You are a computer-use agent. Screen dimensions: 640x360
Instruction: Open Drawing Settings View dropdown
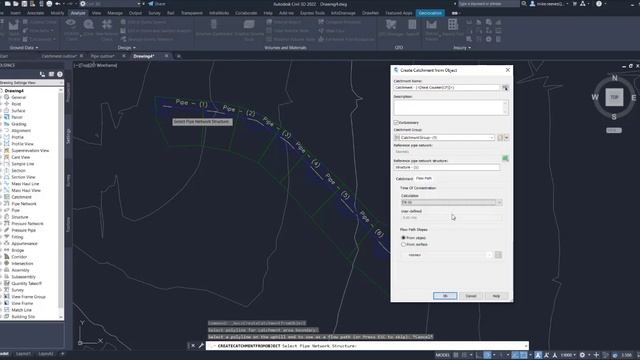tap(31, 83)
